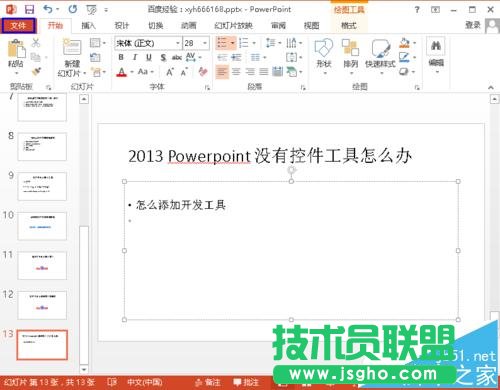Viewport: 500px width, 390px height.
Task: Click the Redo/Repeat icon
Action: pos(73,9)
